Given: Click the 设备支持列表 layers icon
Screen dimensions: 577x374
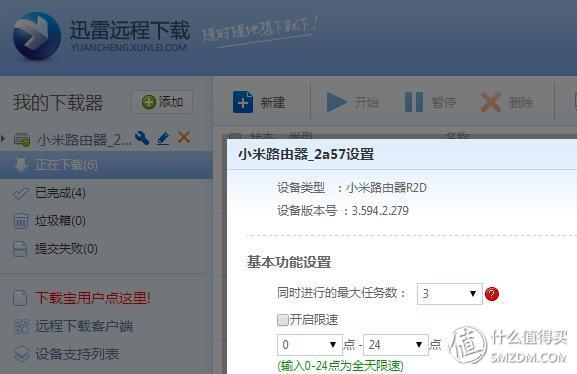Looking at the screenshot, I should point(22,354).
